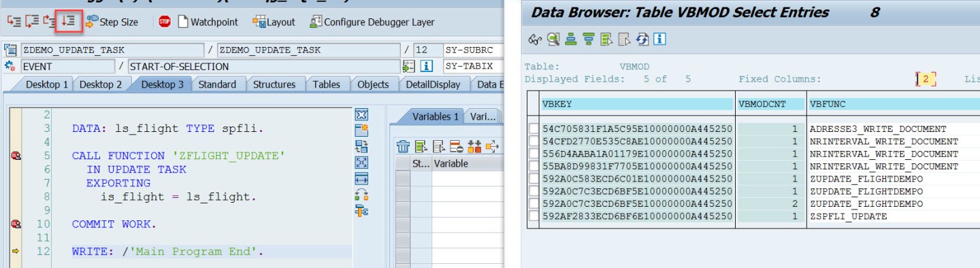Click the full-width horizontal arrows icon
Viewport: 980px width, 268px height.
coord(361,179)
